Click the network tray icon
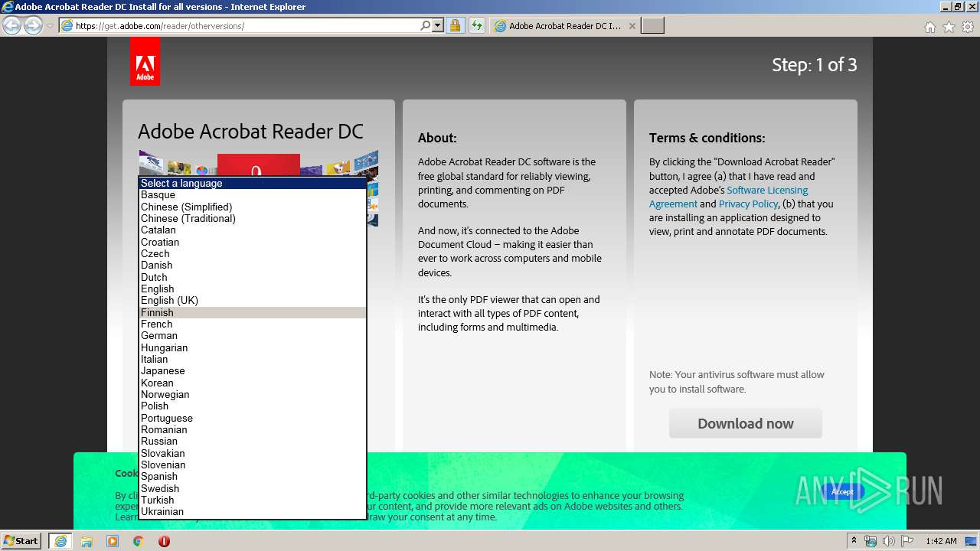The width and height of the screenshot is (980, 551). pyautogui.click(x=871, y=541)
